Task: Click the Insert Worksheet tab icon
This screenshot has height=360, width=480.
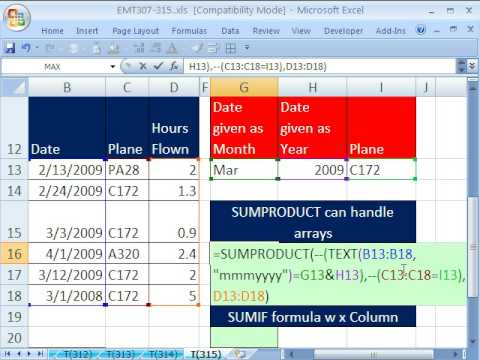Action: click(x=238, y=354)
